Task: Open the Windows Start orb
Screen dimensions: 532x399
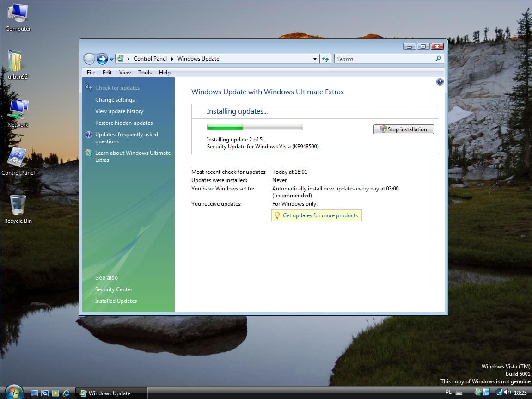Action: (14, 392)
